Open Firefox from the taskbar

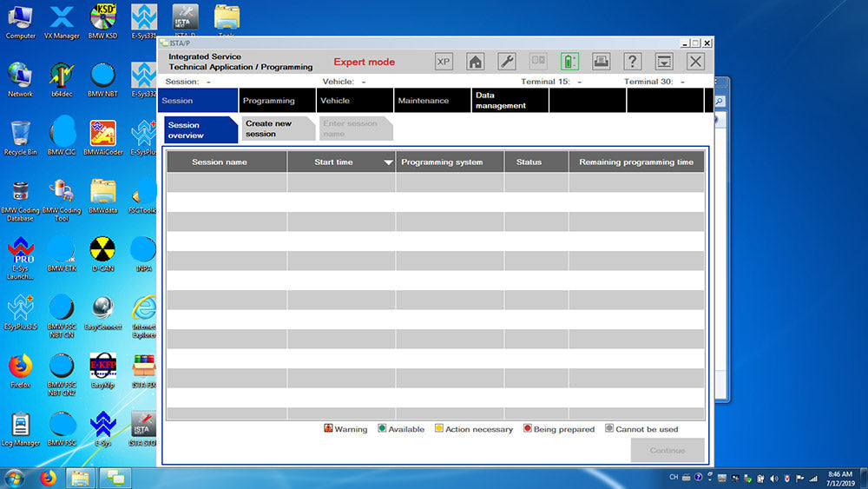47,478
